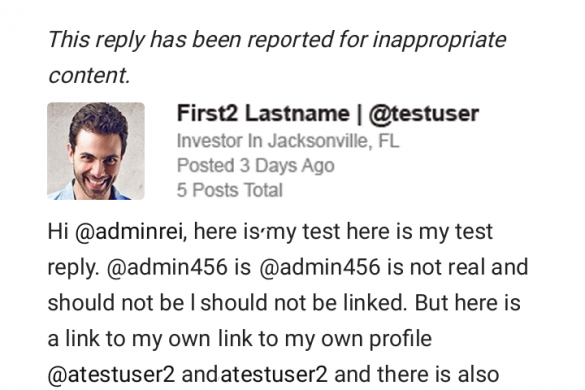
Task: Click the second @admin456 mention
Action: (319, 267)
